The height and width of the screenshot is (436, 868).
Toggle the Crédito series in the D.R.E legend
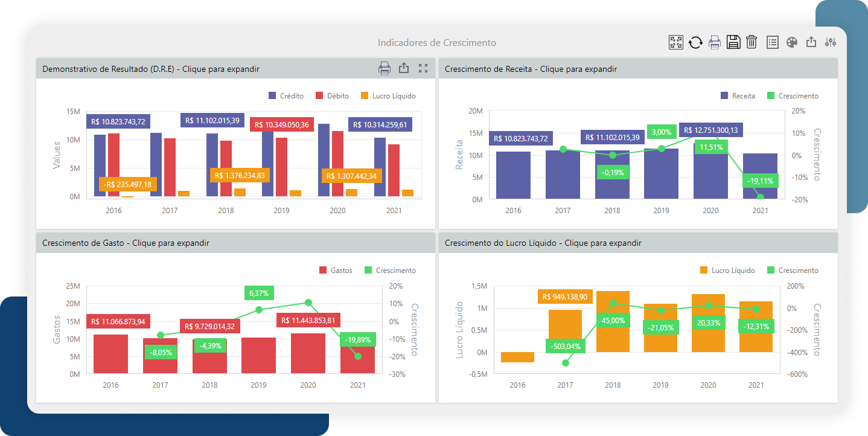click(286, 96)
